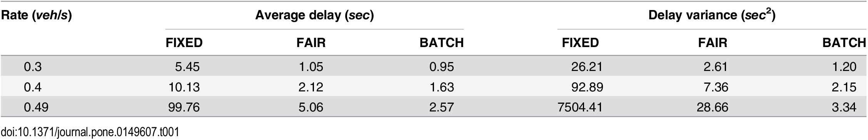
Task: Select the 0.3 rate row label
Action: (x=32, y=67)
